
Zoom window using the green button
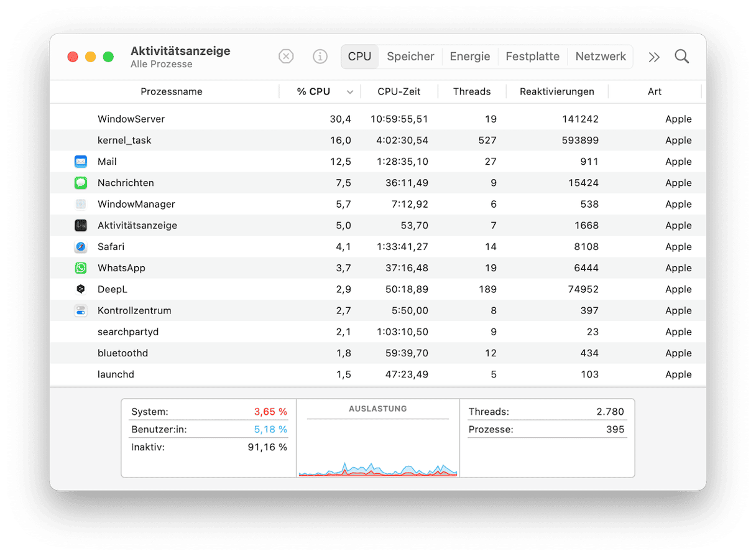click(108, 57)
